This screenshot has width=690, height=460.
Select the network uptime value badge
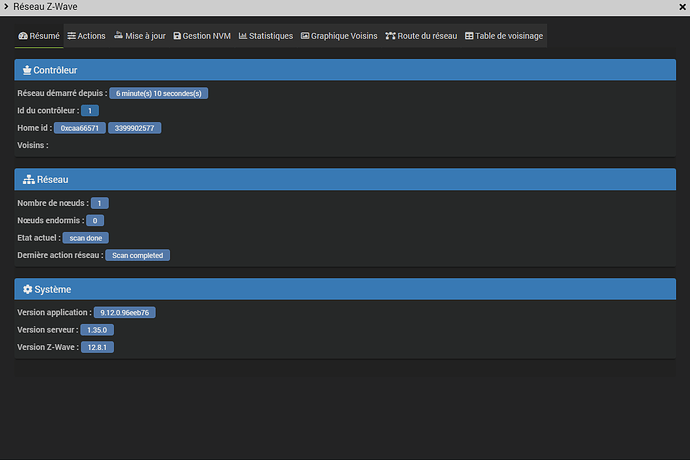click(x=159, y=93)
